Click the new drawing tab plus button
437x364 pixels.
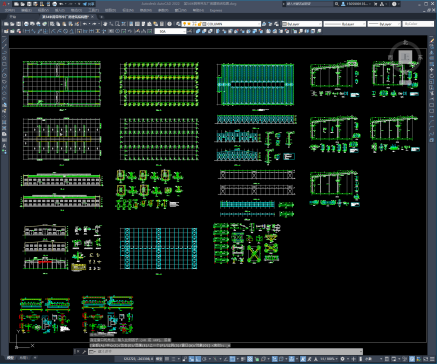(x=102, y=16)
